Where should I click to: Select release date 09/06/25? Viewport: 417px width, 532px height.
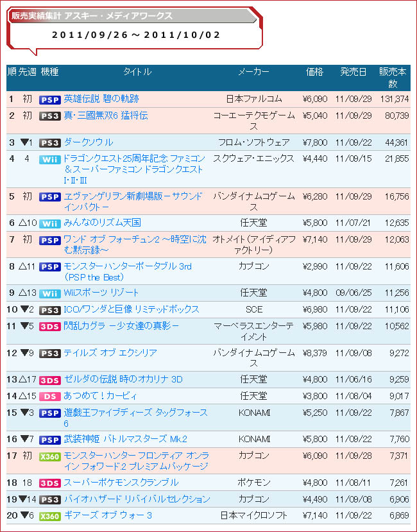pos(353,293)
